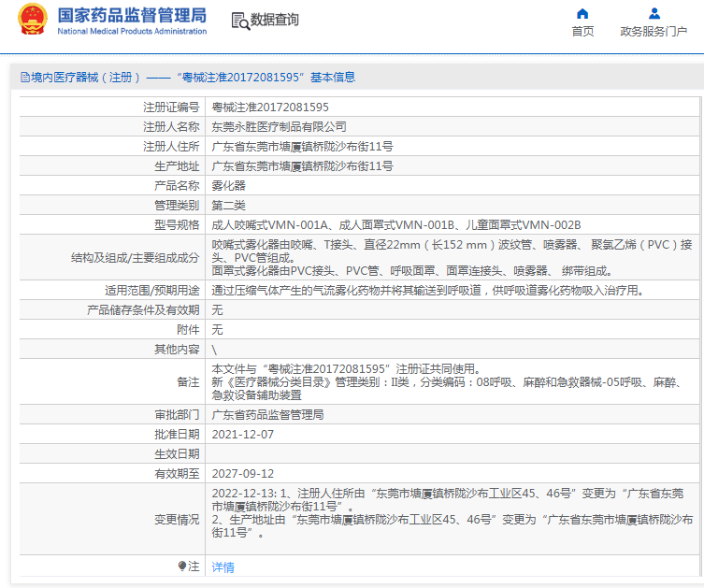Click the 数据查询 magnifier document icon

[240, 21]
